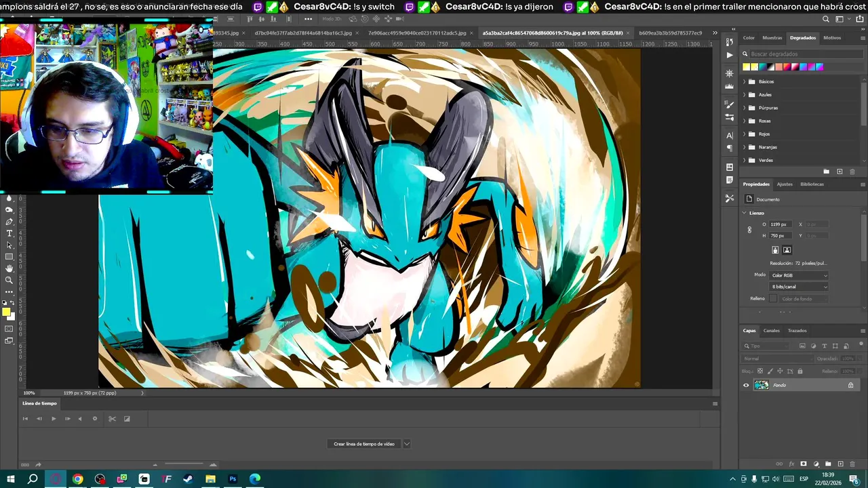Delete layer trash icon in Capas

coord(852,464)
